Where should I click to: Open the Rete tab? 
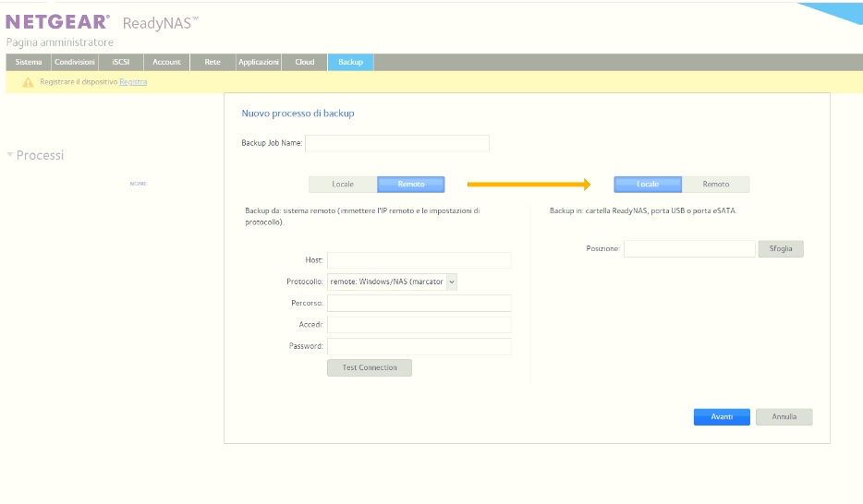click(213, 62)
